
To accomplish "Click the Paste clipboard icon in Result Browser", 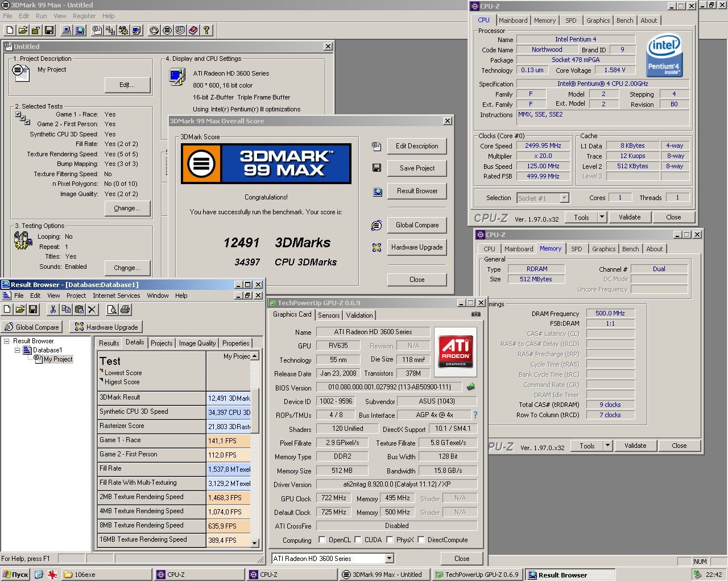I will [x=79, y=309].
